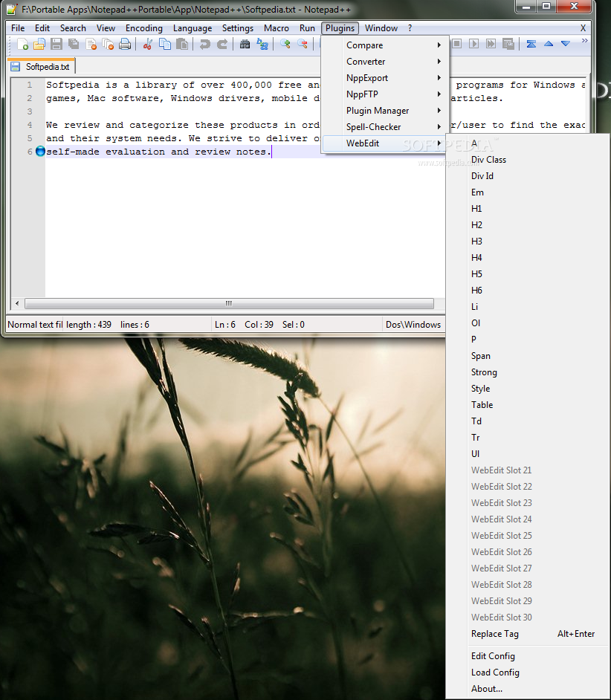Image resolution: width=611 pixels, height=700 pixels.
Task: Click the Close All documents icon
Action: [x=108, y=44]
